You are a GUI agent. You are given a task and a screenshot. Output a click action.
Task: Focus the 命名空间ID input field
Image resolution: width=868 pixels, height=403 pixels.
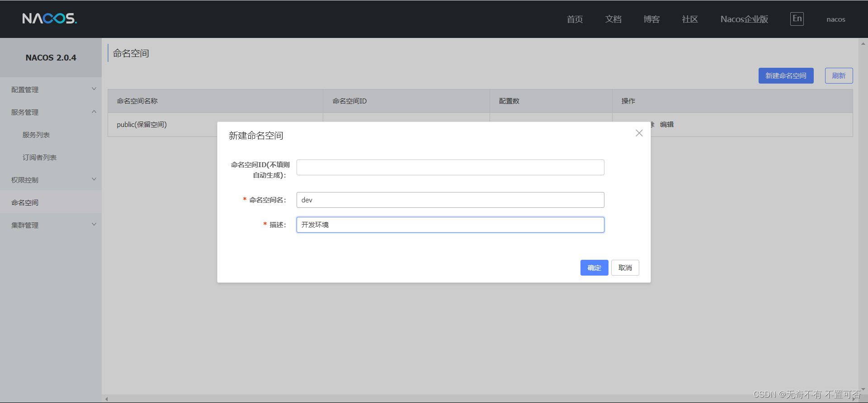pos(450,167)
